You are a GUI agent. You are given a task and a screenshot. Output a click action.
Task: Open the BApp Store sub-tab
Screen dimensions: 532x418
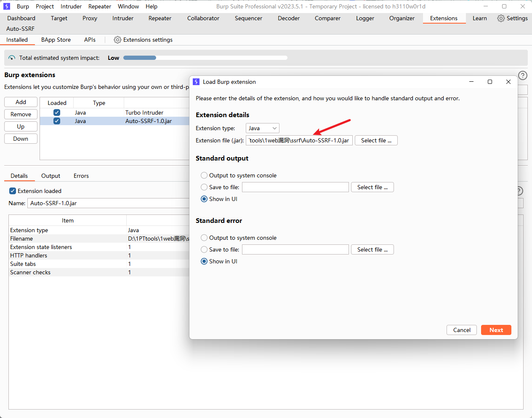click(x=56, y=40)
